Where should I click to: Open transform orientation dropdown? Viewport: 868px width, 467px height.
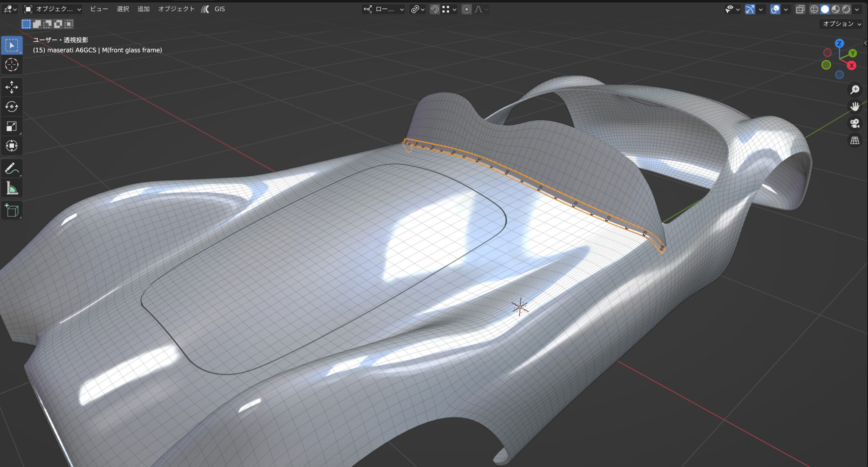click(384, 9)
